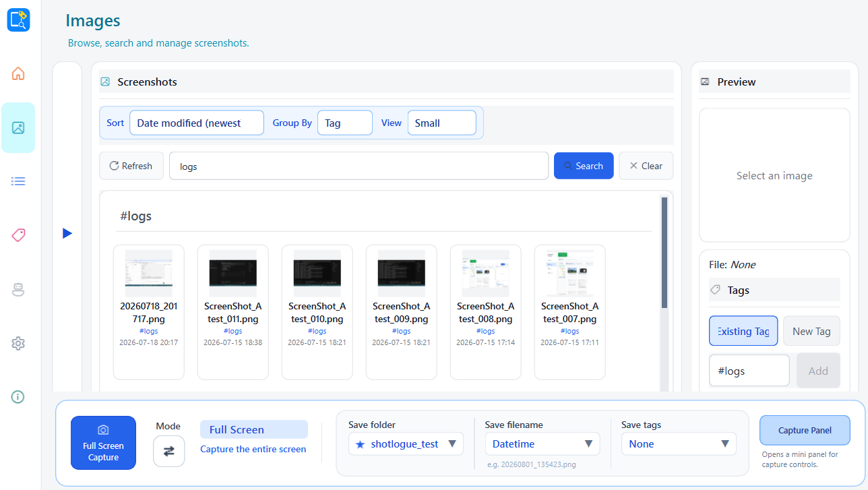Click the search field containing logs

tap(359, 166)
